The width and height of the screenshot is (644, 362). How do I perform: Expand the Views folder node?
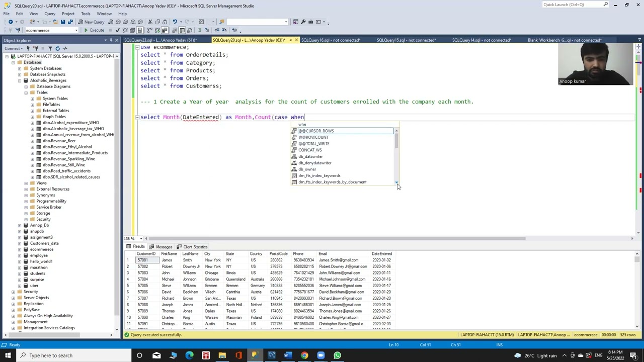point(26,183)
